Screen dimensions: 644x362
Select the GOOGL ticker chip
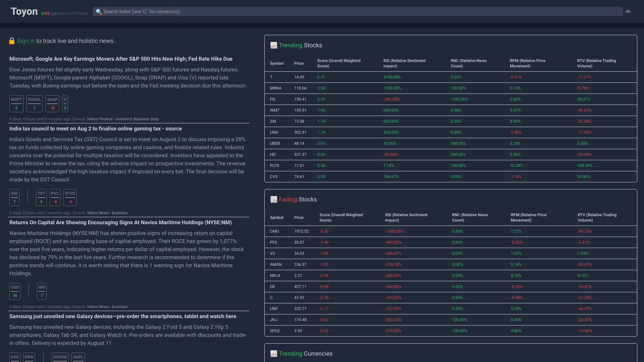[x=34, y=103]
